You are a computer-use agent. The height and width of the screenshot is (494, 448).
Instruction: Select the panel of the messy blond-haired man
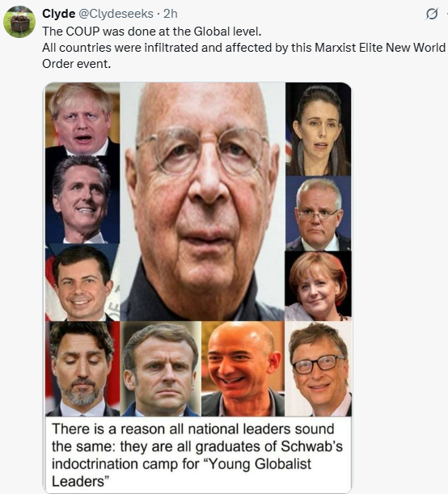point(82,119)
